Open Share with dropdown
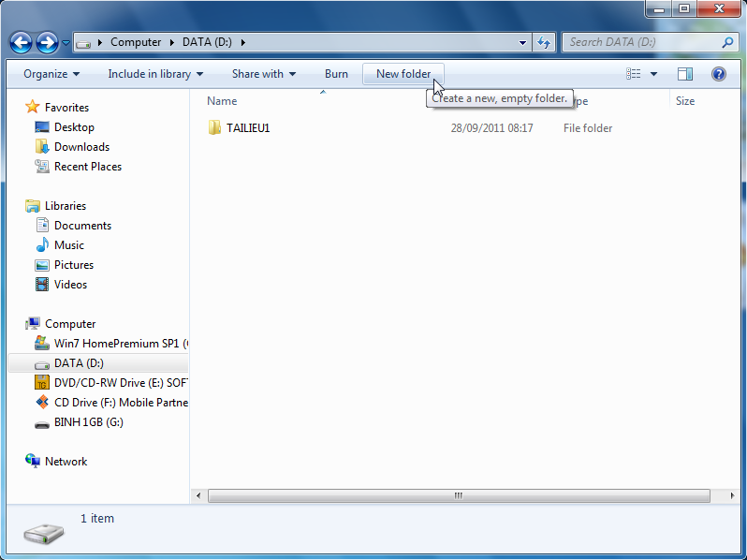747x560 pixels. click(263, 74)
